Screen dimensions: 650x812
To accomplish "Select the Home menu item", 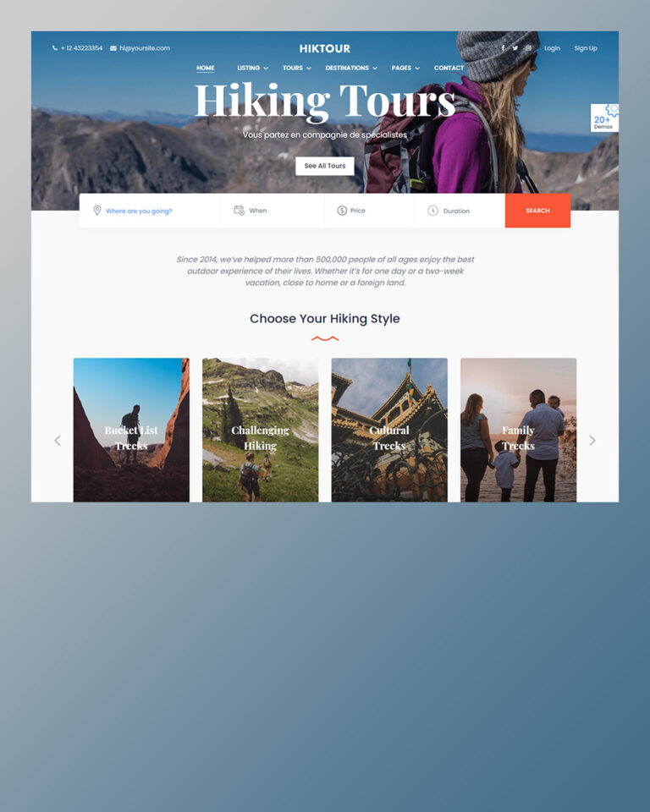I will click(x=206, y=68).
